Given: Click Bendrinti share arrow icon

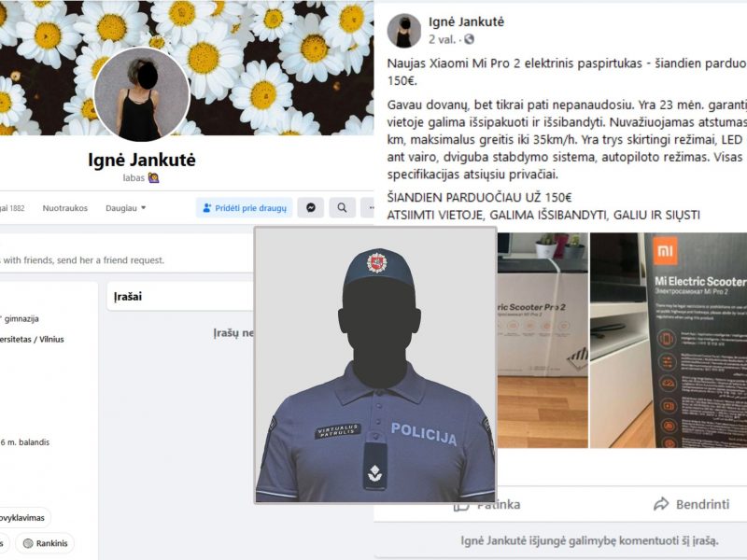Looking at the screenshot, I should click(661, 504).
